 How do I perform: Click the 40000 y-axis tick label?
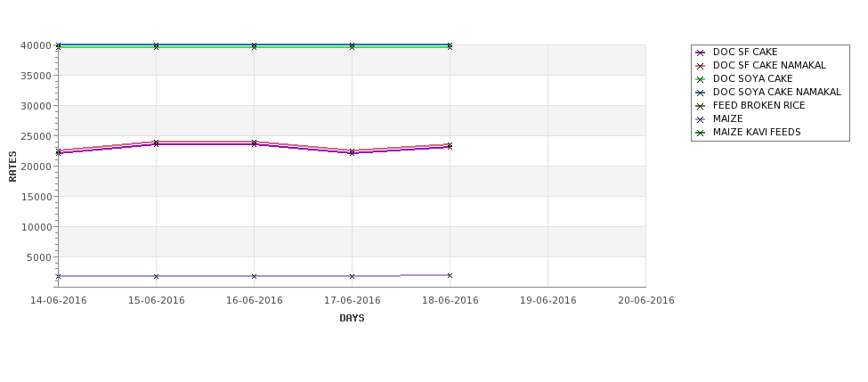36,45
